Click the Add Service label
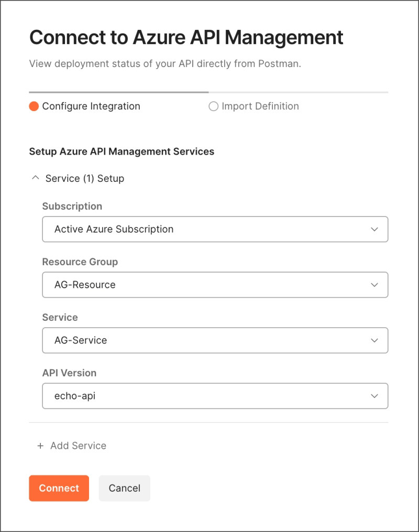Screen dimensions: 419x532 [78, 446]
